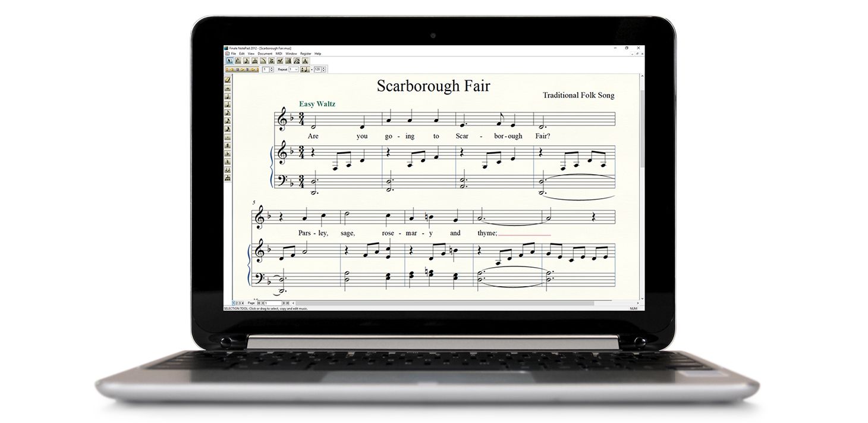Click the 'Scarborough Fair' title text
The image size is (868, 423).
tap(433, 86)
